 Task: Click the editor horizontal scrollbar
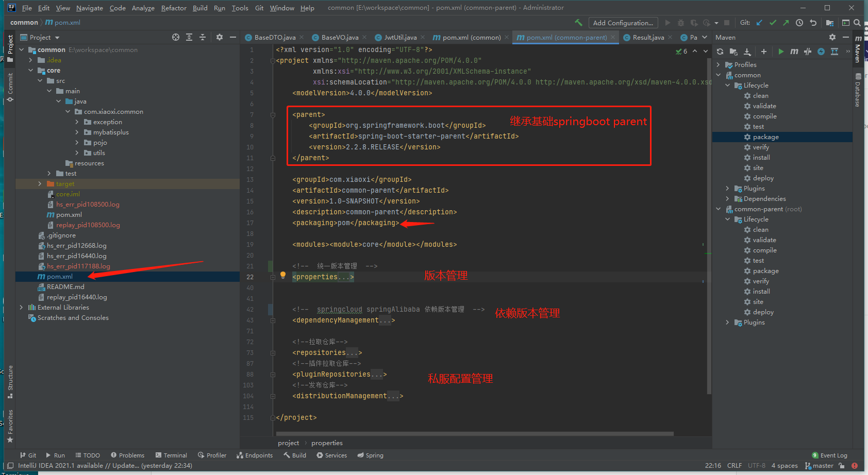474,434
